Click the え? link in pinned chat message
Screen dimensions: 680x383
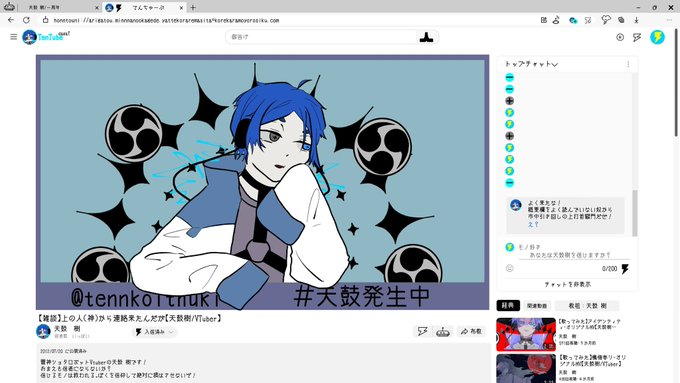[x=533, y=224]
